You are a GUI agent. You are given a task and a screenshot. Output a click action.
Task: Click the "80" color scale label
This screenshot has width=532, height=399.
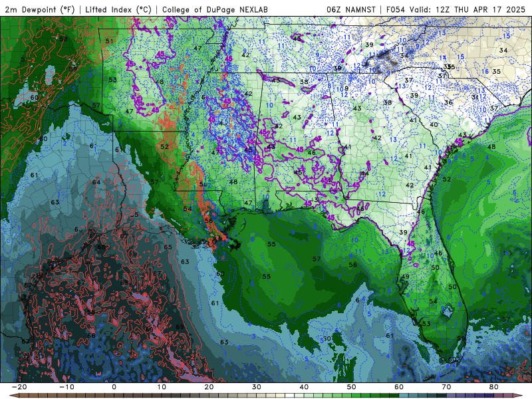coord(494,387)
